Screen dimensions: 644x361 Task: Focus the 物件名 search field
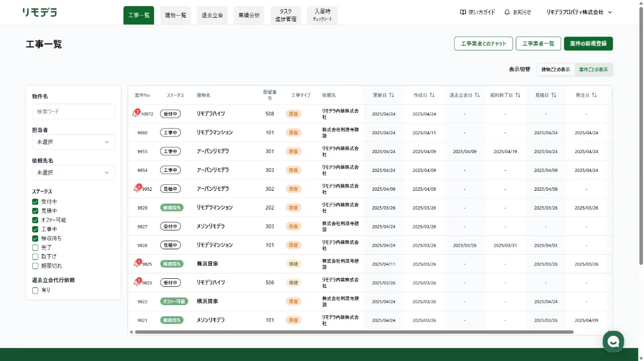click(x=74, y=111)
